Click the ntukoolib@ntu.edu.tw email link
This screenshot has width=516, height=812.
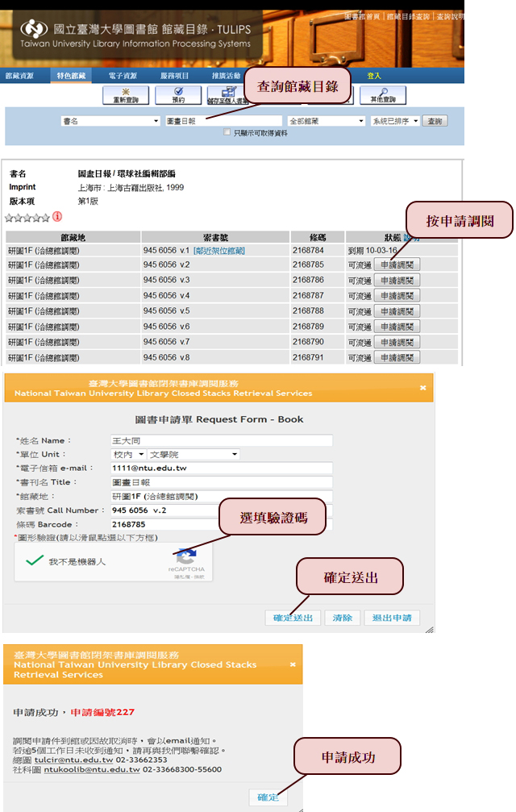point(92,769)
